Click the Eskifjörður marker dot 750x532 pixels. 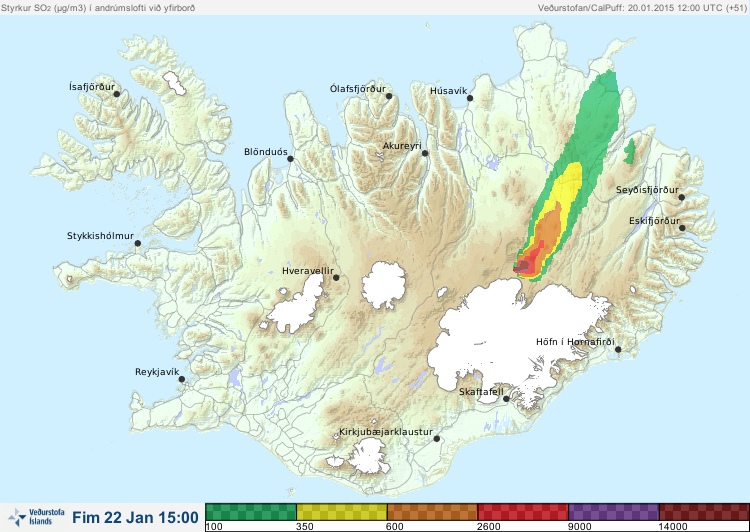[682, 228]
